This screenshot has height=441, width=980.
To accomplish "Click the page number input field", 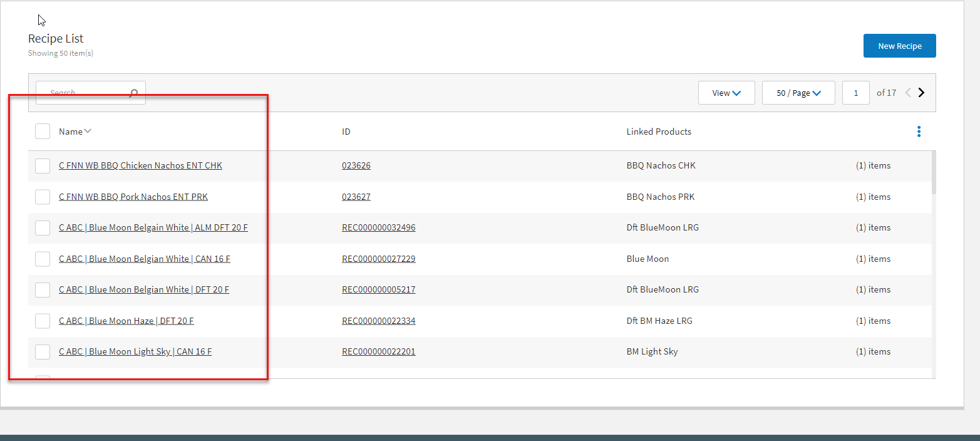I will point(855,93).
